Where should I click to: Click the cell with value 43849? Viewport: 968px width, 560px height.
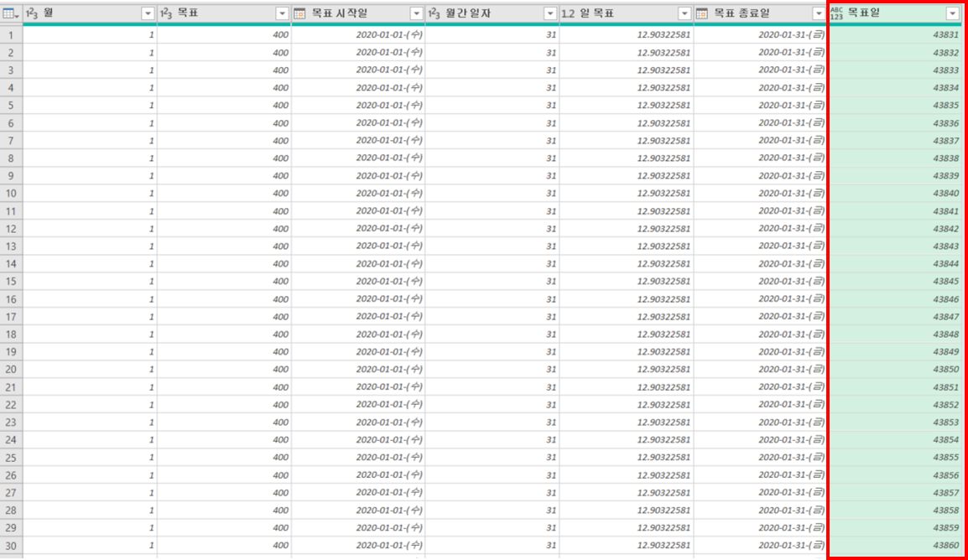894,352
